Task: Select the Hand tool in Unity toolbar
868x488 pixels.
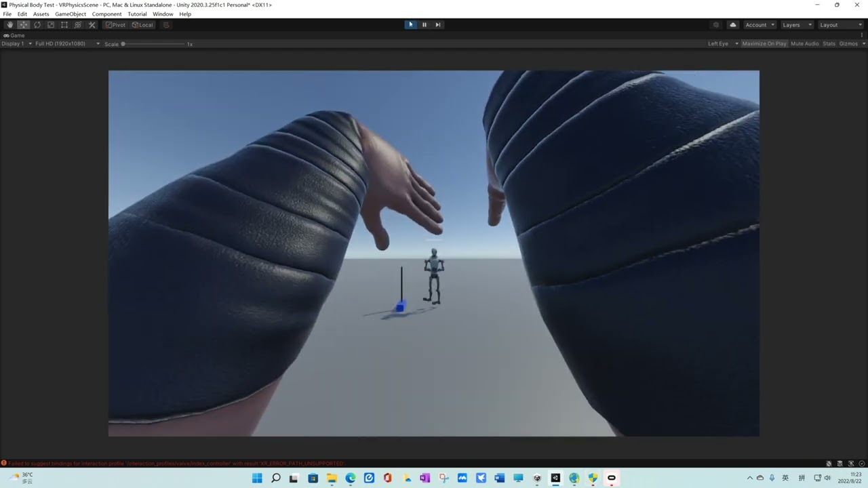Action: click(9, 25)
